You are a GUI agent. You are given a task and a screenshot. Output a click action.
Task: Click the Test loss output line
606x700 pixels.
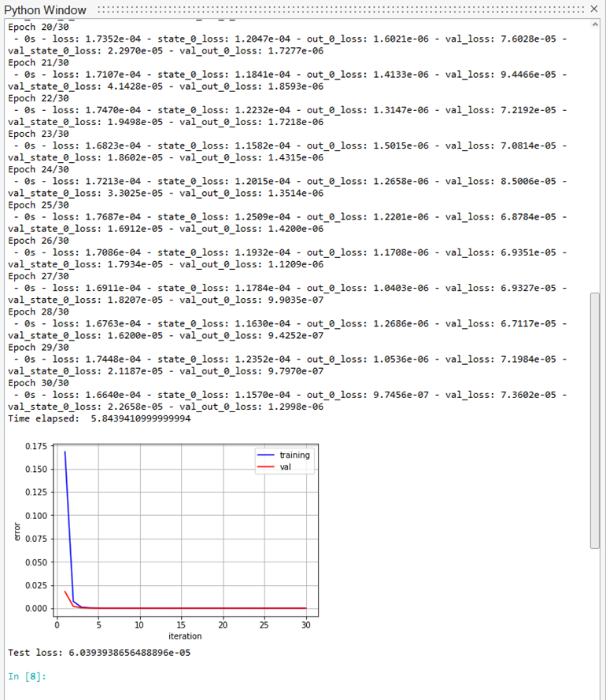coord(99,652)
